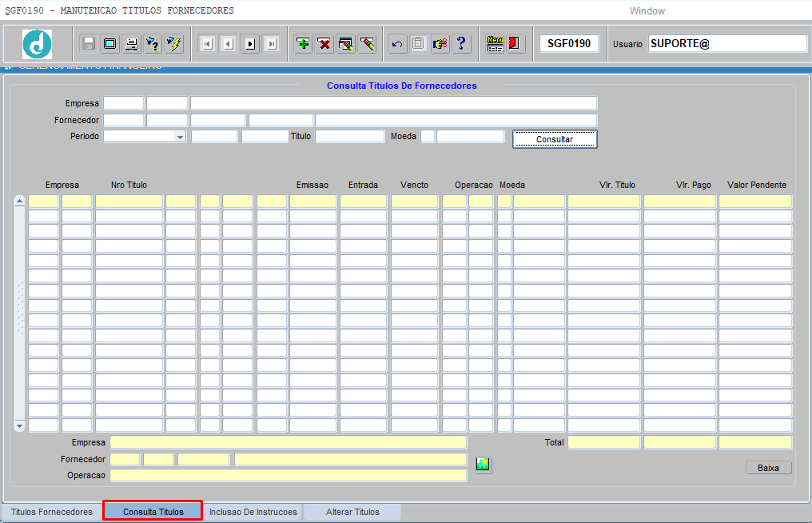Click the bottom Empresa detail field
The width and height of the screenshot is (812, 523).
coord(289,442)
